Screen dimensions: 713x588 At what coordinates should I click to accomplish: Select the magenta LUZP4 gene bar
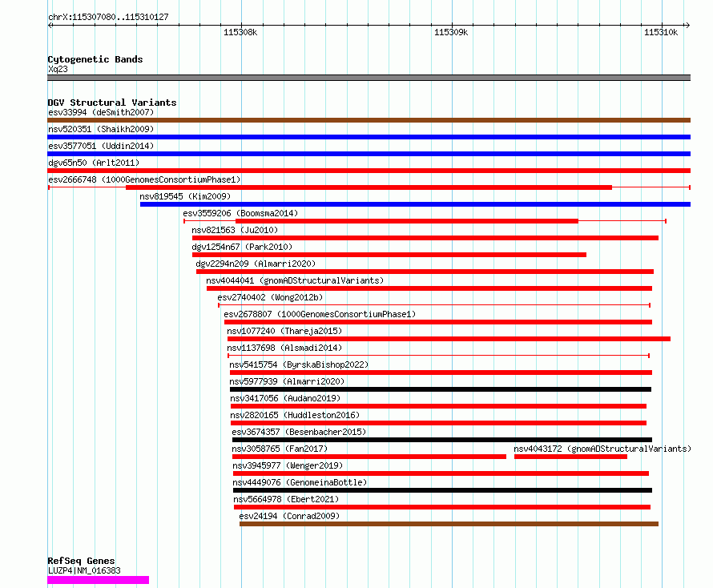[x=99, y=580]
